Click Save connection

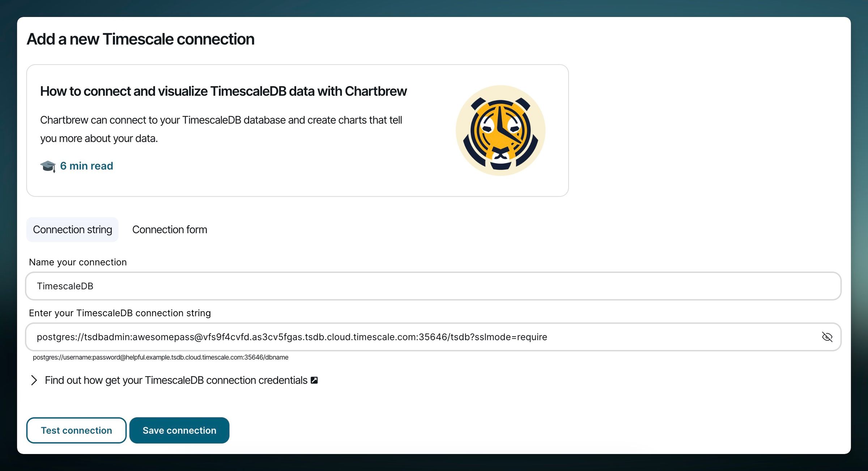(179, 430)
